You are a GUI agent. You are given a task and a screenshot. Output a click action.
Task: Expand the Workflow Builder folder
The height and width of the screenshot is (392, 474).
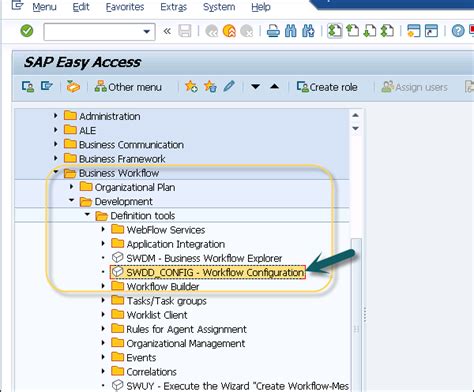[x=103, y=286]
